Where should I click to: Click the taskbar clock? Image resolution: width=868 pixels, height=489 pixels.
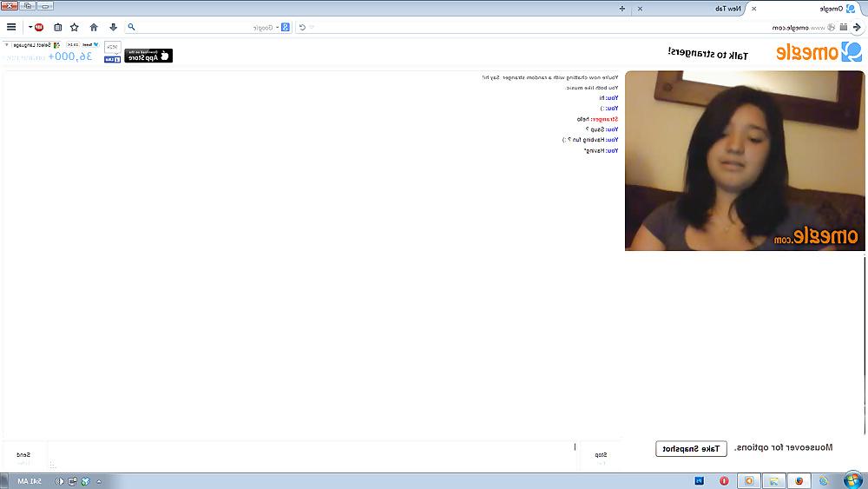tap(30, 481)
